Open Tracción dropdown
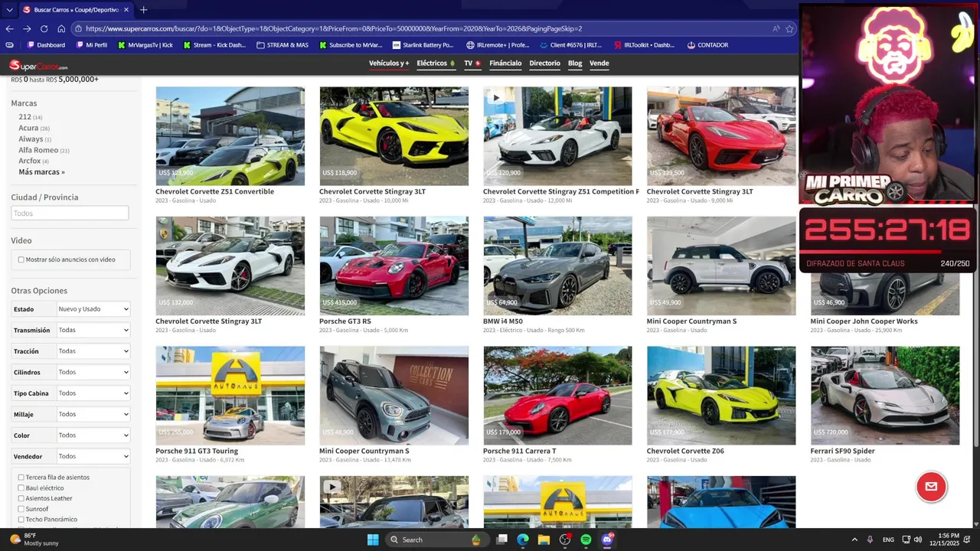 point(93,351)
